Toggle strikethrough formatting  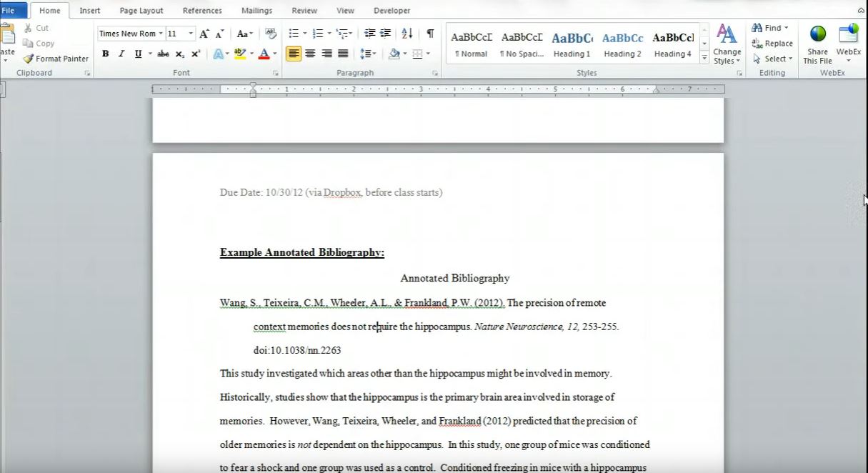pyautogui.click(x=164, y=54)
